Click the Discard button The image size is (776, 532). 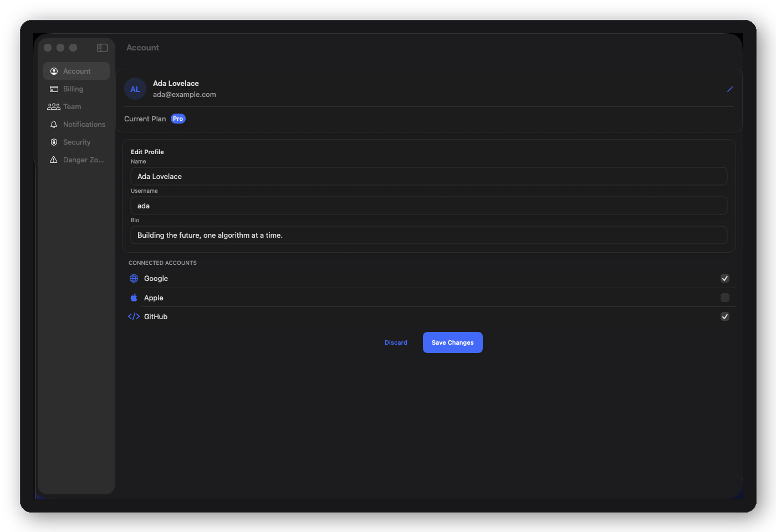tap(396, 342)
